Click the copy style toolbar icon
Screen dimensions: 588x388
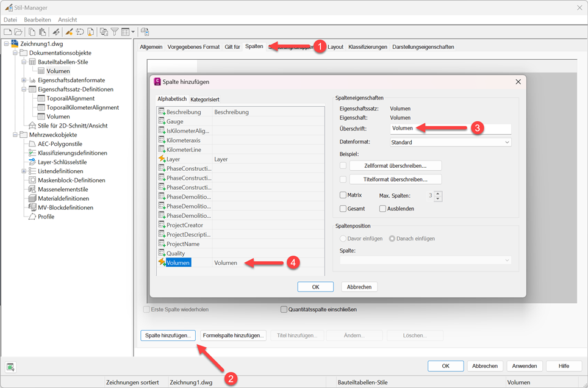coord(32,32)
